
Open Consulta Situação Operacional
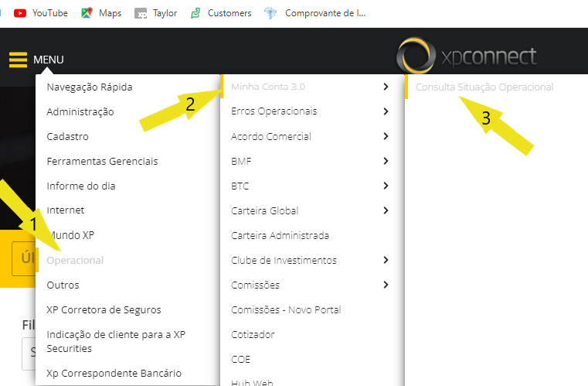click(484, 87)
